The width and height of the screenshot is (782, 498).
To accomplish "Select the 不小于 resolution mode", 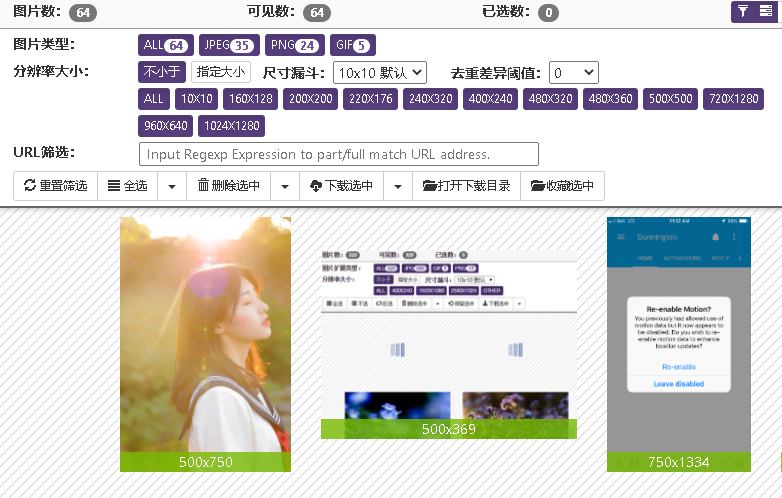I will click(x=162, y=72).
